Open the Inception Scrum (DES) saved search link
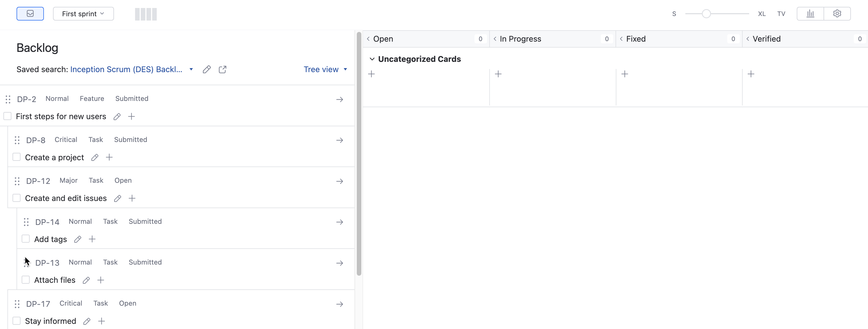This screenshot has width=868, height=329. (x=126, y=70)
